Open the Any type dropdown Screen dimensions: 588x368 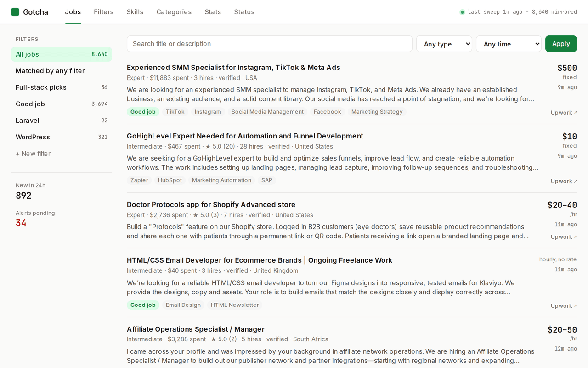pyautogui.click(x=444, y=44)
